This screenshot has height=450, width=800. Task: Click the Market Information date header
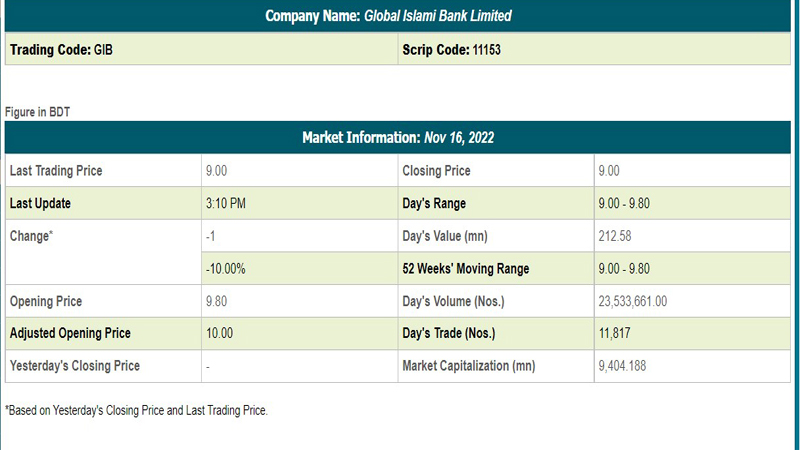[x=399, y=137]
